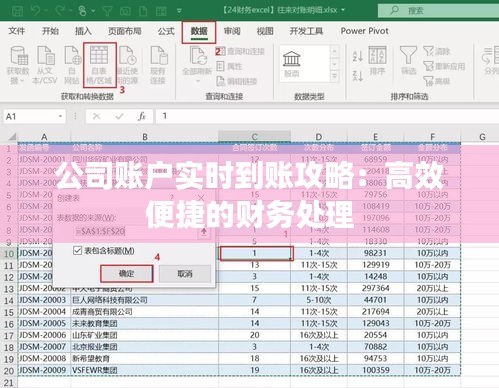Open the 排序 (Sort) dialog
Screen dimensions: 499x388
377,61
